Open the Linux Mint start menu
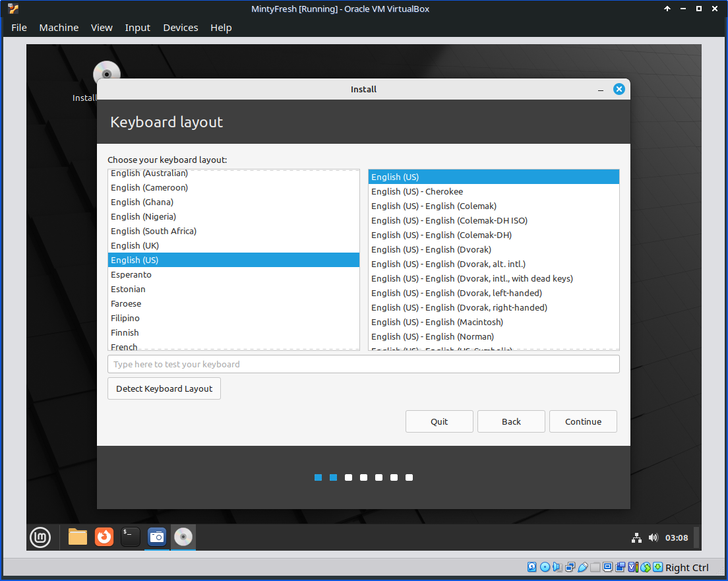This screenshot has width=728, height=581. (40, 537)
